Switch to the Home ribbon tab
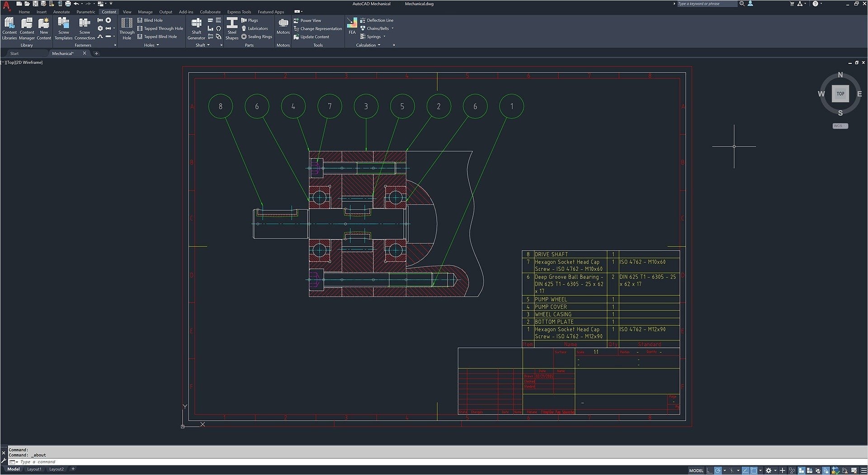868x475 pixels. [x=24, y=12]
